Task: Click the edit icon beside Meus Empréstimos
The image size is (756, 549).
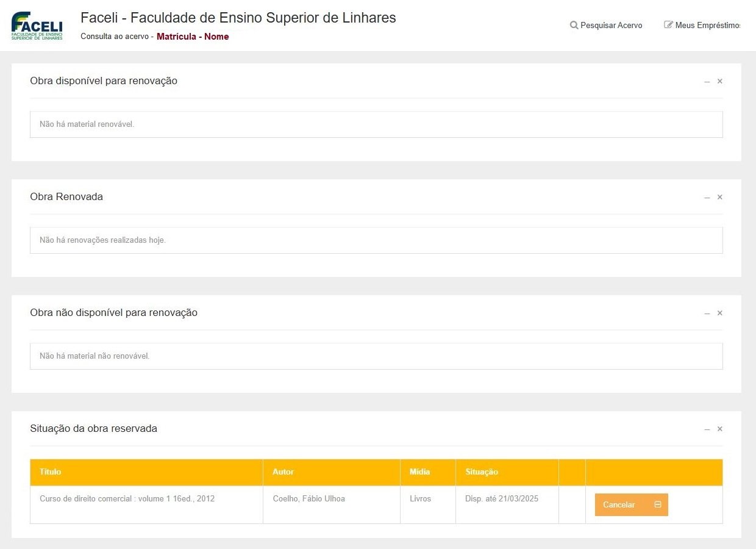Action: (x=668, y=25)
